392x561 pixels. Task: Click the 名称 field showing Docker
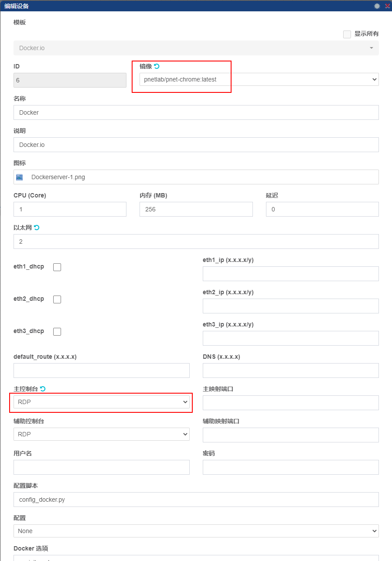(196, 112)
